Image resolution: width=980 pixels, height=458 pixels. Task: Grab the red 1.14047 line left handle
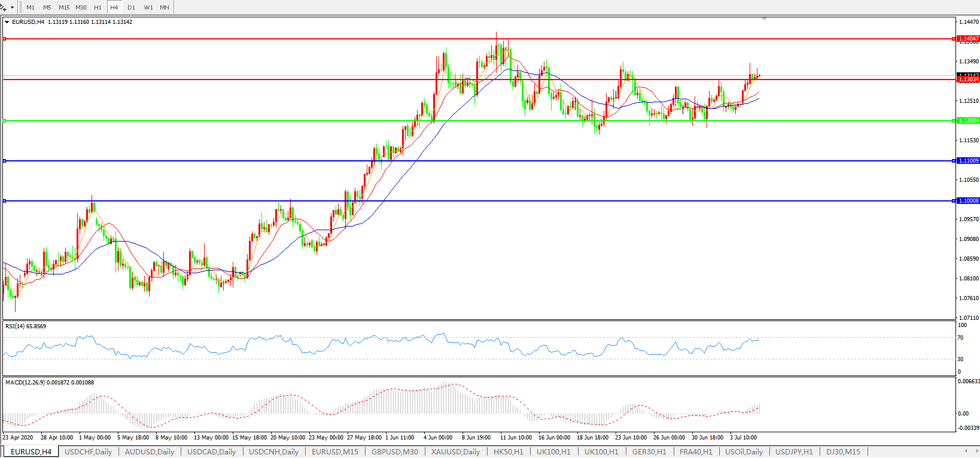click(4, 39)
